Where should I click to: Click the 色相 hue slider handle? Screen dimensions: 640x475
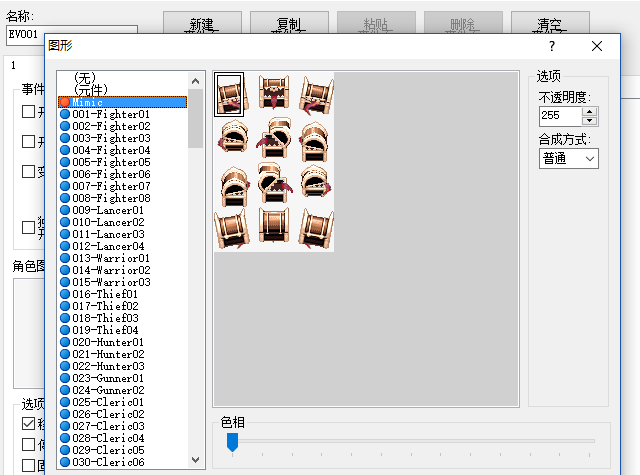232,442
